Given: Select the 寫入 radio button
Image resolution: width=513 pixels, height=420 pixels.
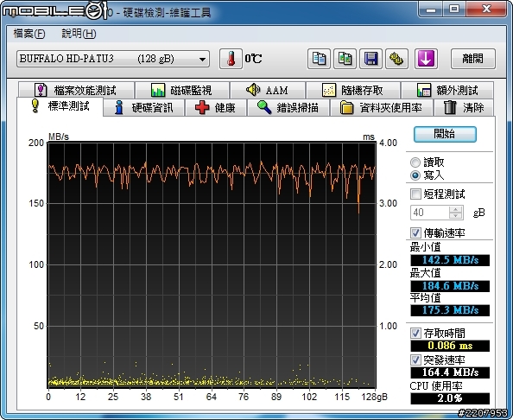Looking at the screenshot, I should coord(415,175).
